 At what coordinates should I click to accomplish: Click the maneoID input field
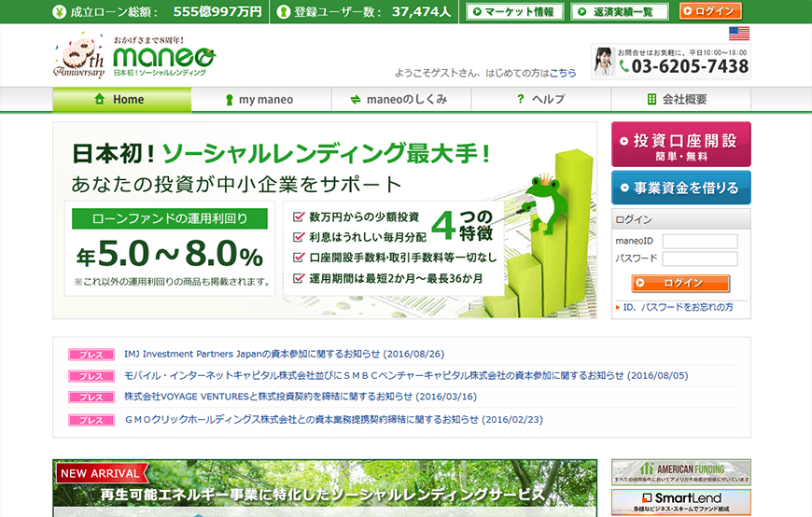tap(700, 241)
